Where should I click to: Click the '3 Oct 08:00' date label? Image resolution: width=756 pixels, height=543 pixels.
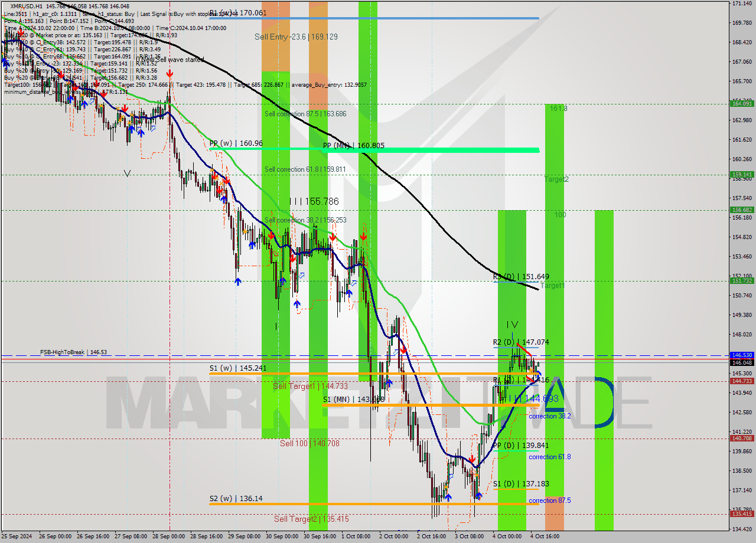(469, 537)
